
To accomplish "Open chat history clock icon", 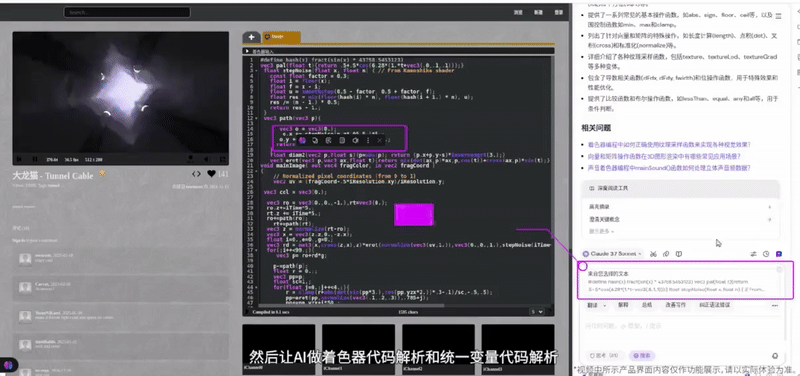I will point(766,254).
